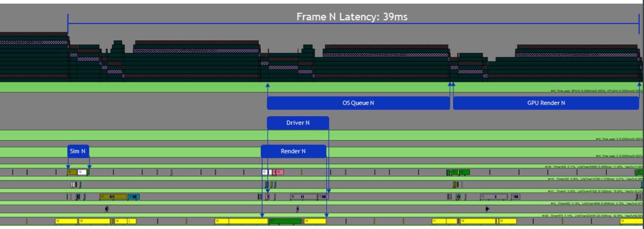Click the leftmost black marker in fourth thread row

[x=107, y=209]
